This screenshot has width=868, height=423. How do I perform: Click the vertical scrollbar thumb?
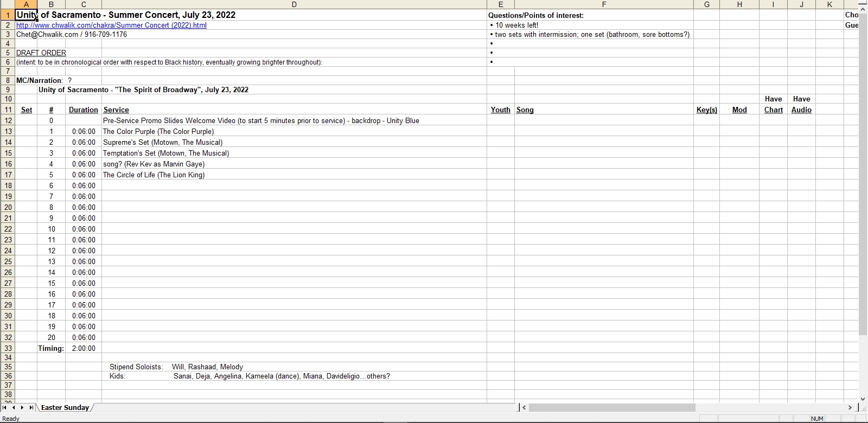(x=863, y=175)
